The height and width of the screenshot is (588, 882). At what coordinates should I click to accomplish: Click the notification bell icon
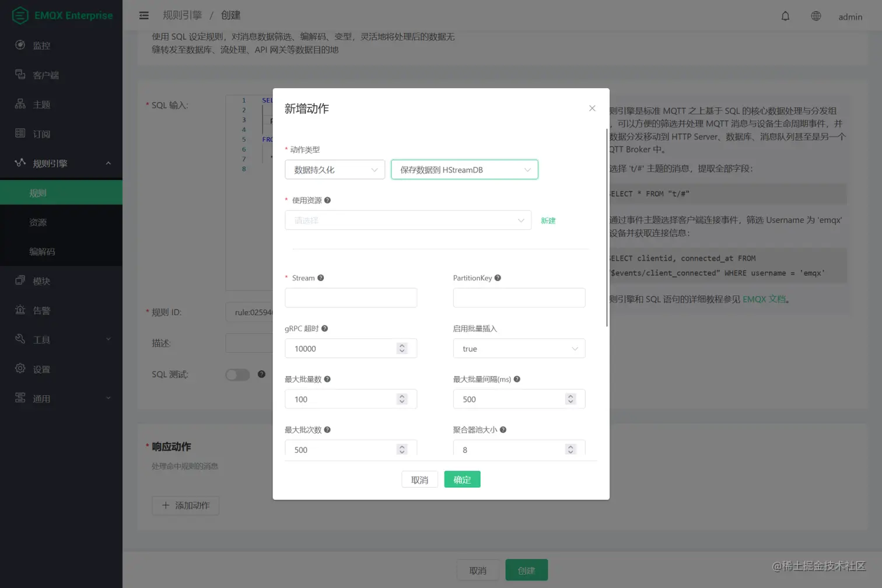(785, 16)
